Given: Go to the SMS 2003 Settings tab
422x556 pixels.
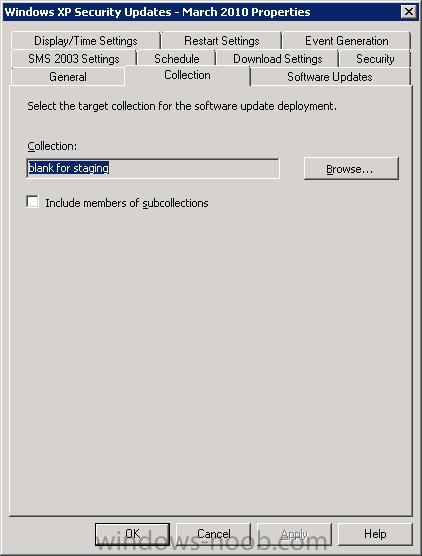Looking at the screenshot, I should [x=74, y=59].
